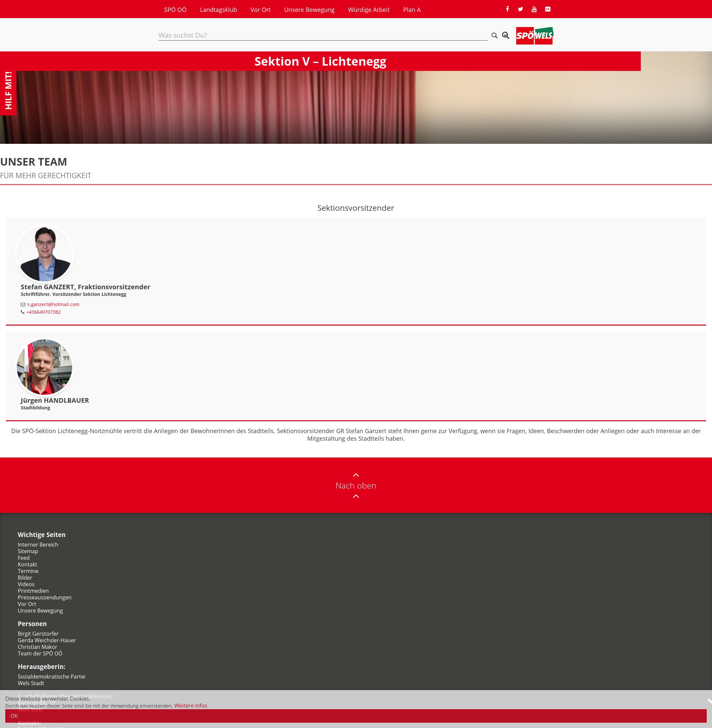Open Sitemap footer link

pyautogui.click(x=28, y=551)
